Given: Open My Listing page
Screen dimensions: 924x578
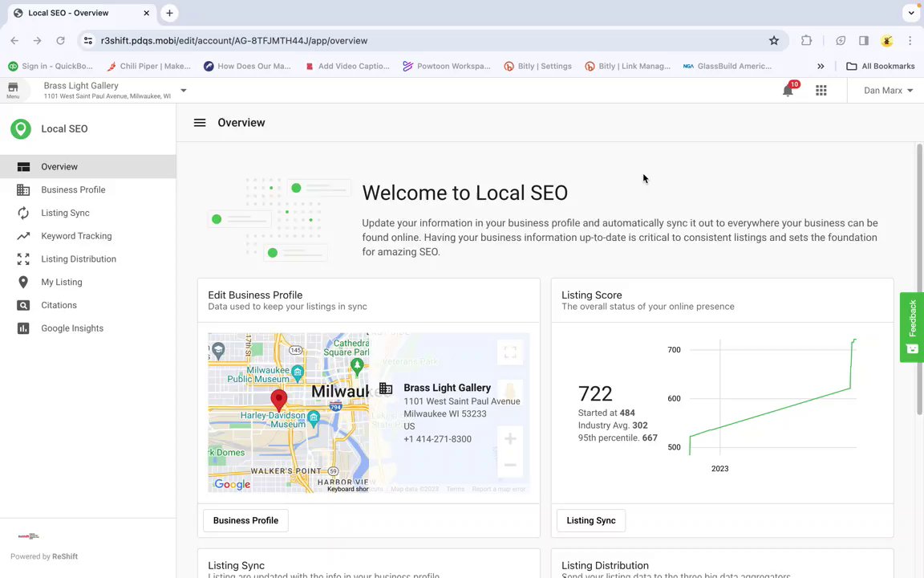Looking at the screenshot, I should pos(87,282).
